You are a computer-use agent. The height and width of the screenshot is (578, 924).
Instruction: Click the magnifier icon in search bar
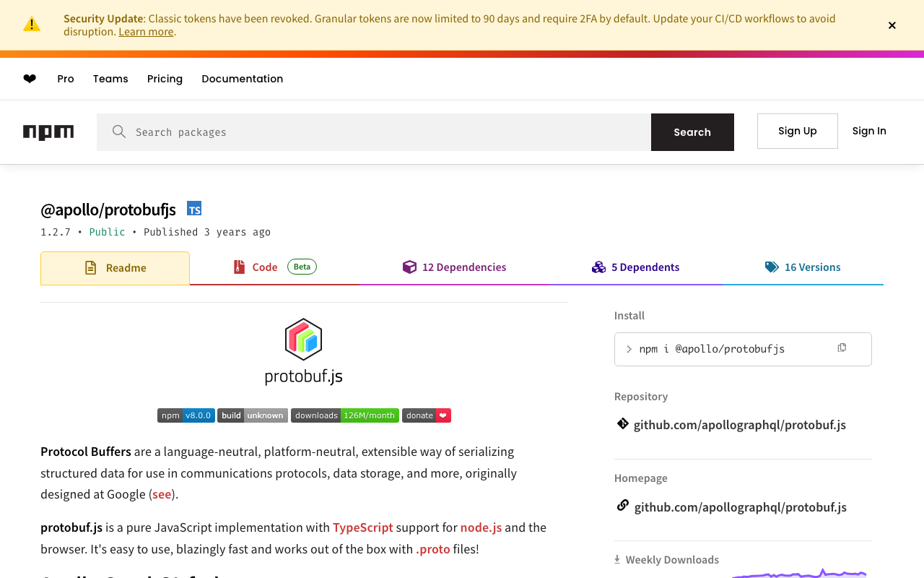[119, 131]
